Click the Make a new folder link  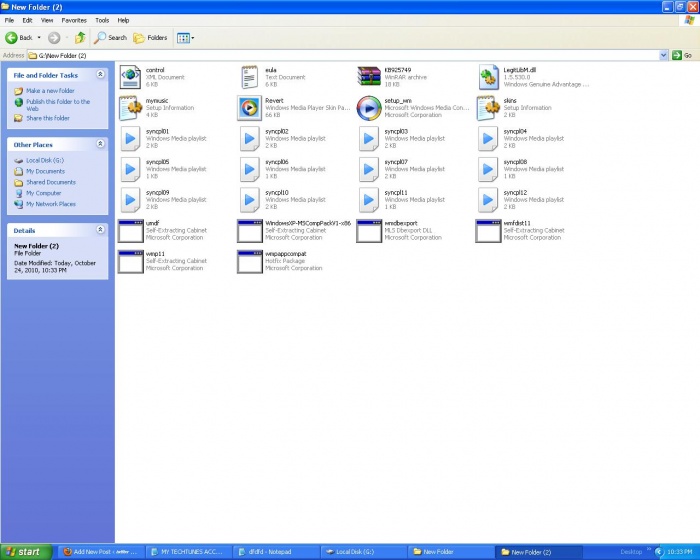pyautogui.click(x=50, y=91)
